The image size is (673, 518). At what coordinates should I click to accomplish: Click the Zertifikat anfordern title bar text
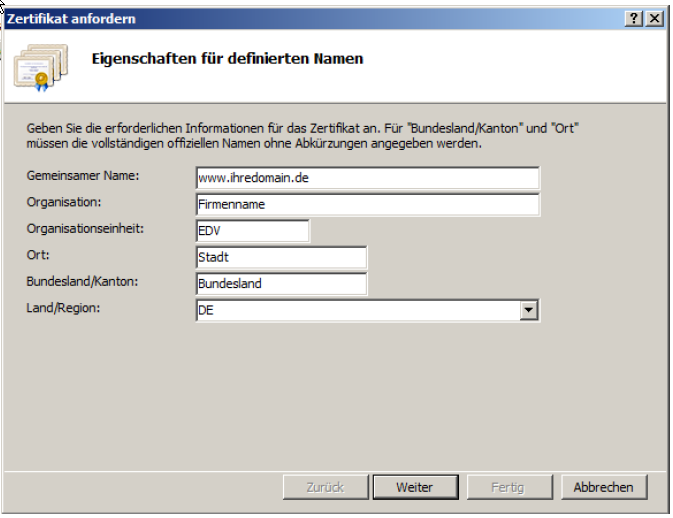coord(71,19)
